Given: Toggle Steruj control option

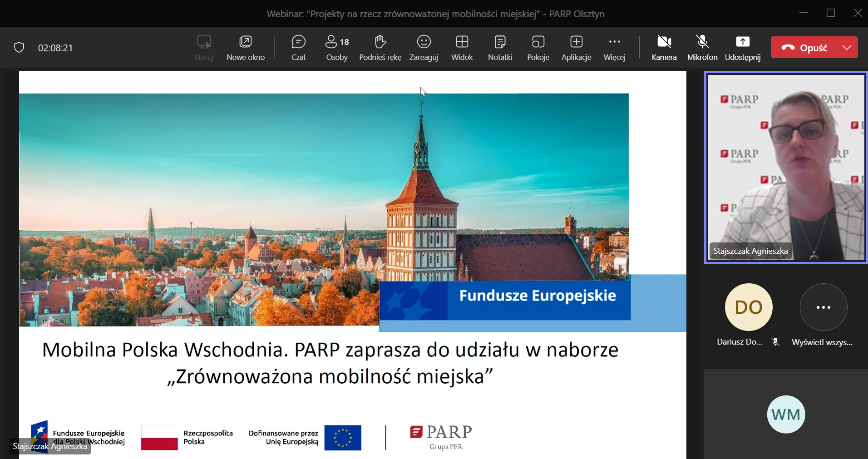Looking at the screenshot, I should (x=204, y=47).
